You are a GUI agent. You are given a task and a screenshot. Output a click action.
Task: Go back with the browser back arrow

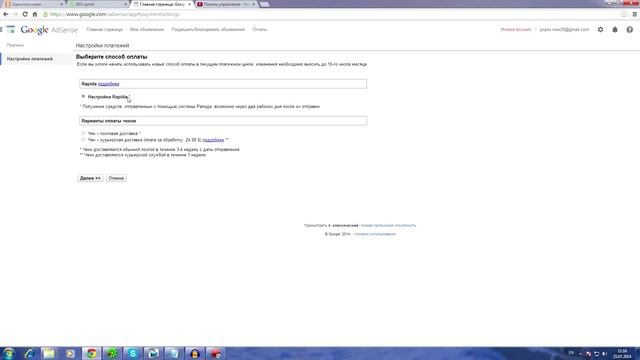(6, 14)
